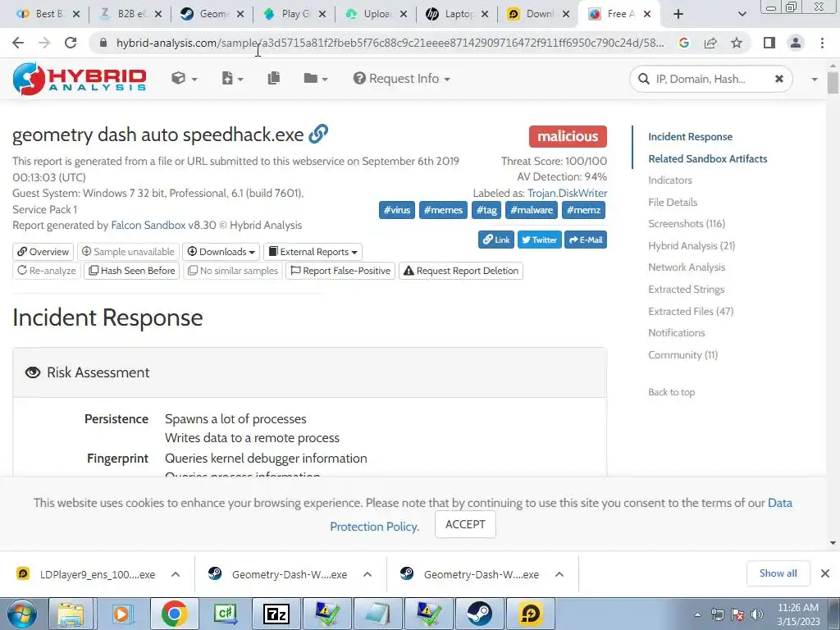
Task: Open a new browser tab
Action: click(678, 14)
